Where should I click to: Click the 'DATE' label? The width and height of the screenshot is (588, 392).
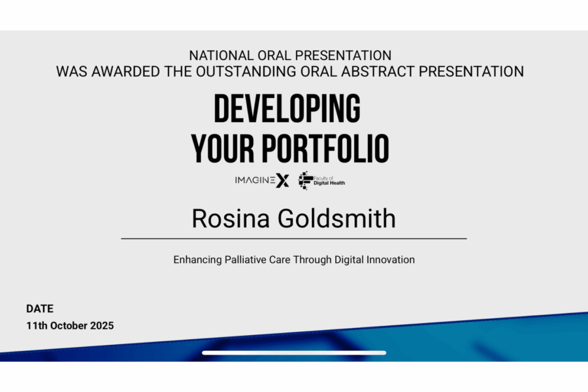tap(40, 308)
